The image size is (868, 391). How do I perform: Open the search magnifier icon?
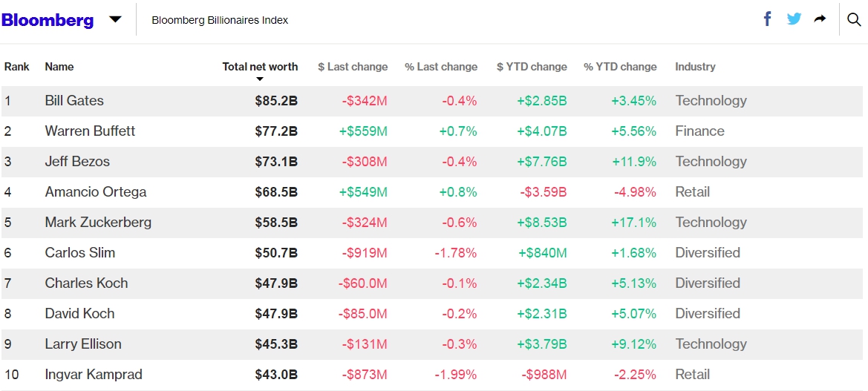[854, 20]
